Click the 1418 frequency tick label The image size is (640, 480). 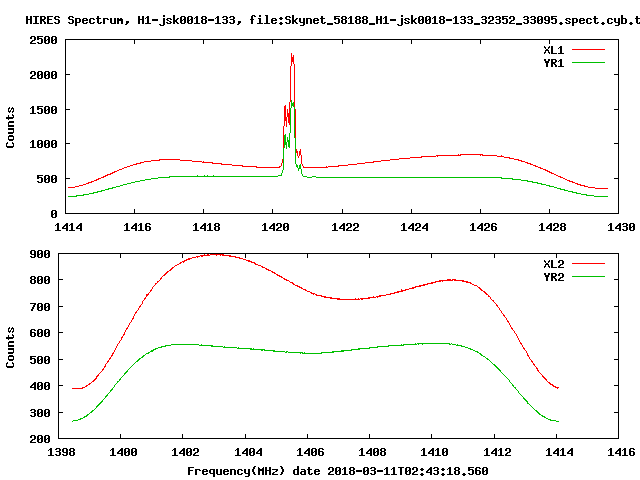[206, 227]
